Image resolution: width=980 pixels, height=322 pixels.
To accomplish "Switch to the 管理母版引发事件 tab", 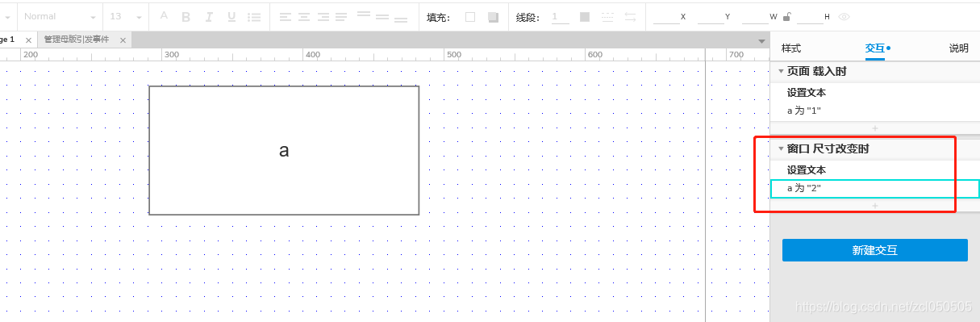I will (x=77, y=40).
